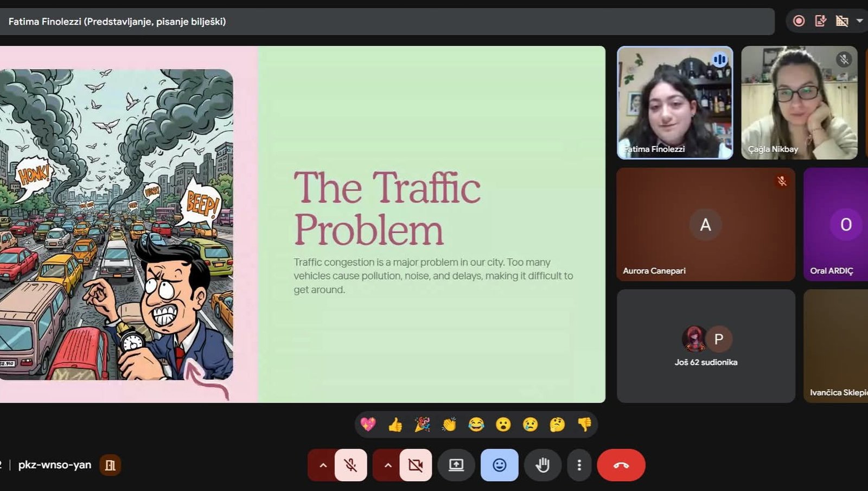
Task: Leave the call with red hang-up button
Action: [x=621, y=465]
